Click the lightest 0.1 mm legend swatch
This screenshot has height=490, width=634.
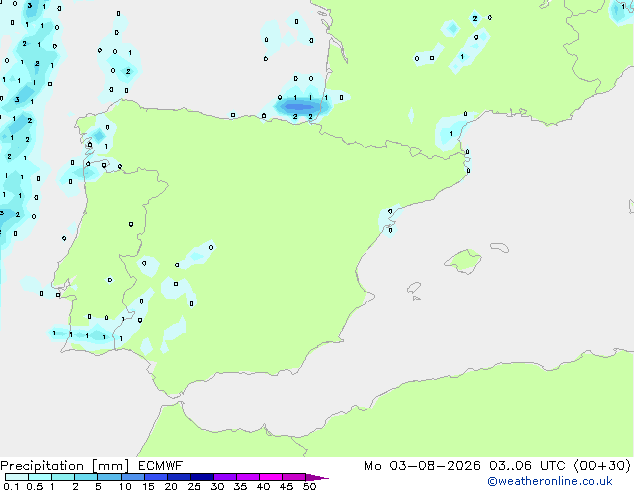[17, 477]
